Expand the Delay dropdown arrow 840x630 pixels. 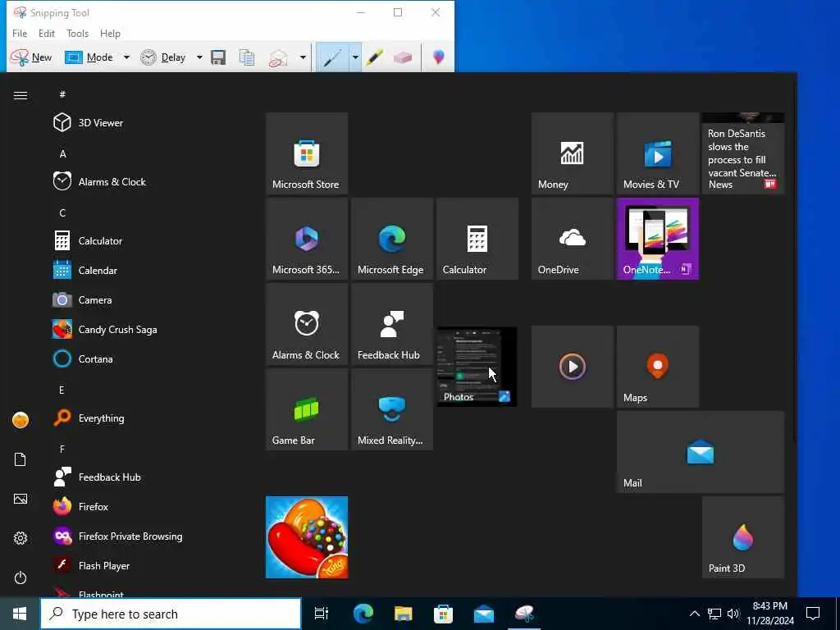tap(199, 57)
